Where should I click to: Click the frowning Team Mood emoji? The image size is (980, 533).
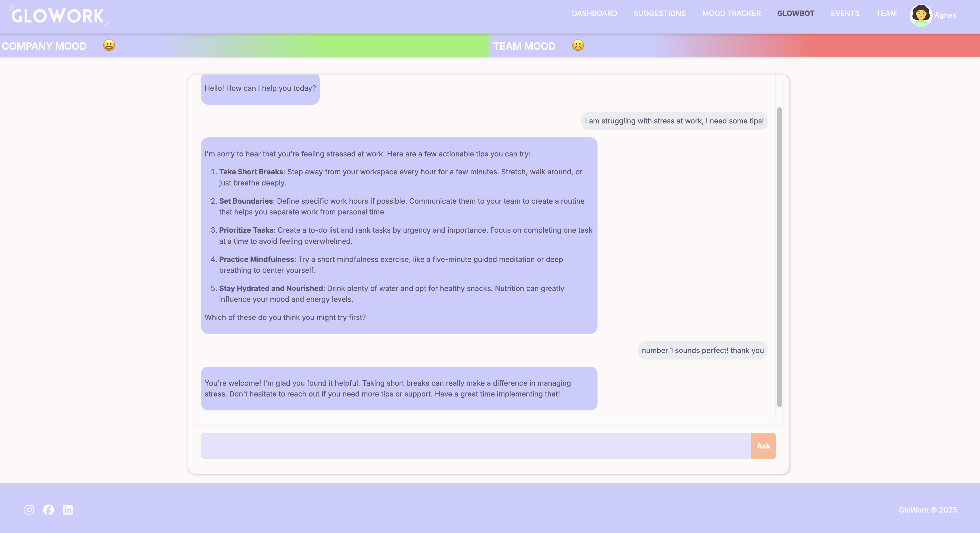[x=578, y=46]
